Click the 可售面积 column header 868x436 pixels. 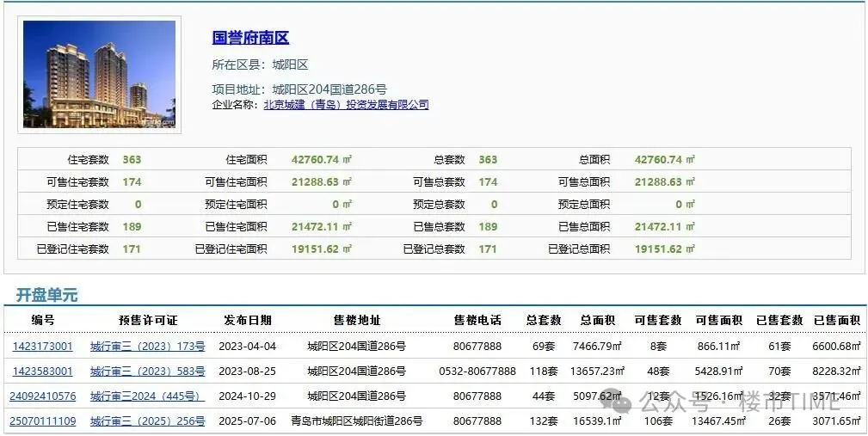(718, 320)
